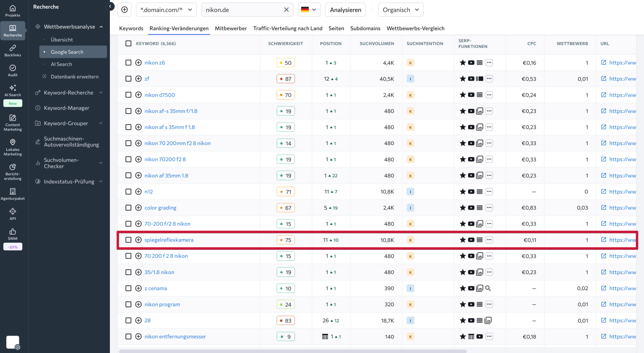Check the 'color grading' keyword checkbox

tap(128, 208)
